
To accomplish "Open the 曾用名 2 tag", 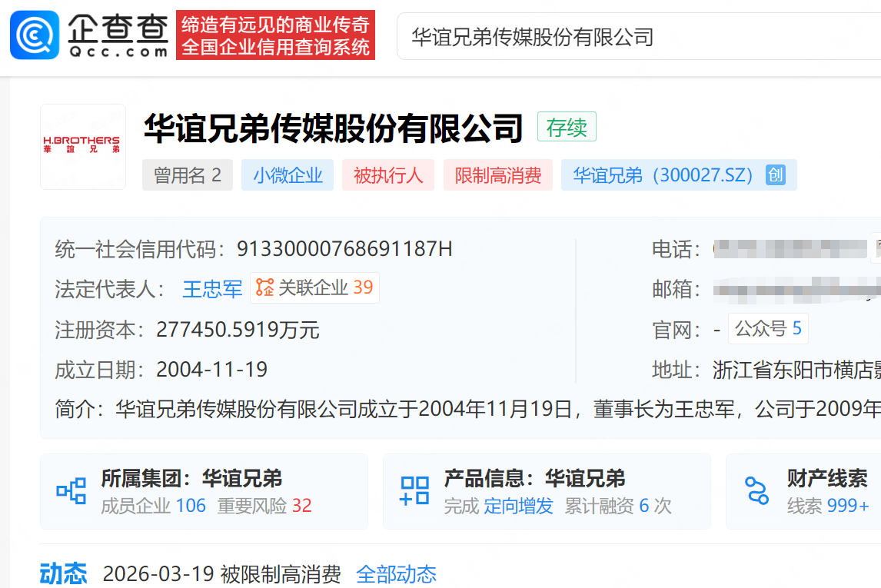I will tap(187, 175).
